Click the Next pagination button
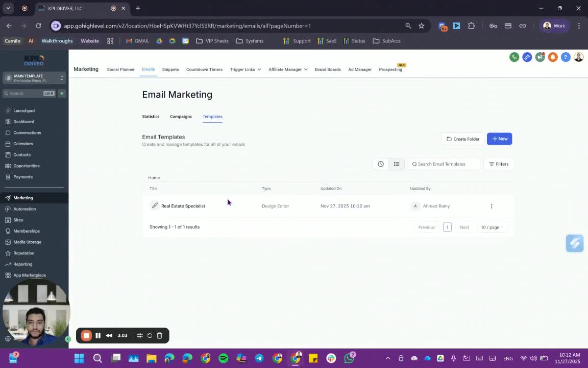This screenshot has width=588, height=368. [x=464, y=227]
